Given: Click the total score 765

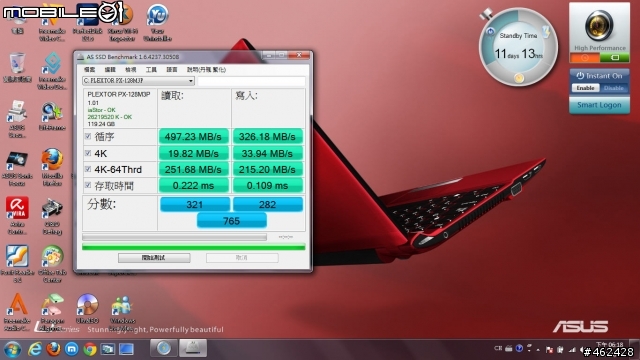Looking at the screenshot, I should coord(231,221).
